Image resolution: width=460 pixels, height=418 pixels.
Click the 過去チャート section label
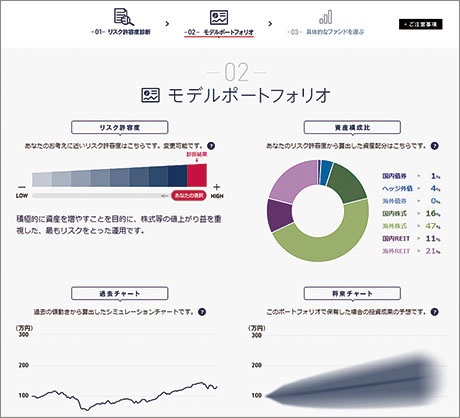(119, 293)
